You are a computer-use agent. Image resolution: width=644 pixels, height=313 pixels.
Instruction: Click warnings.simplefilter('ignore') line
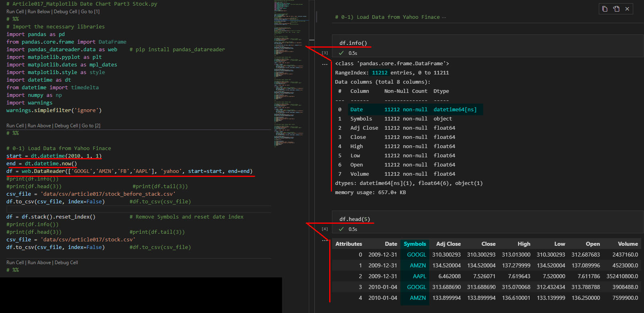click(x=54, y=110)
